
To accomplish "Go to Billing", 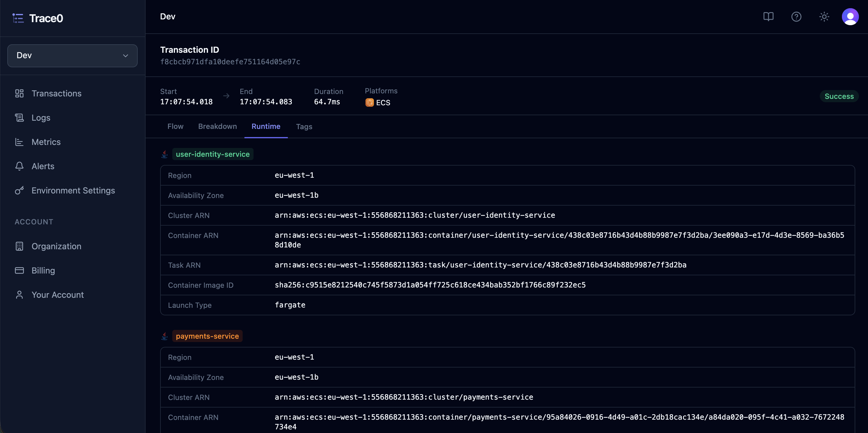I will point(43,270).
